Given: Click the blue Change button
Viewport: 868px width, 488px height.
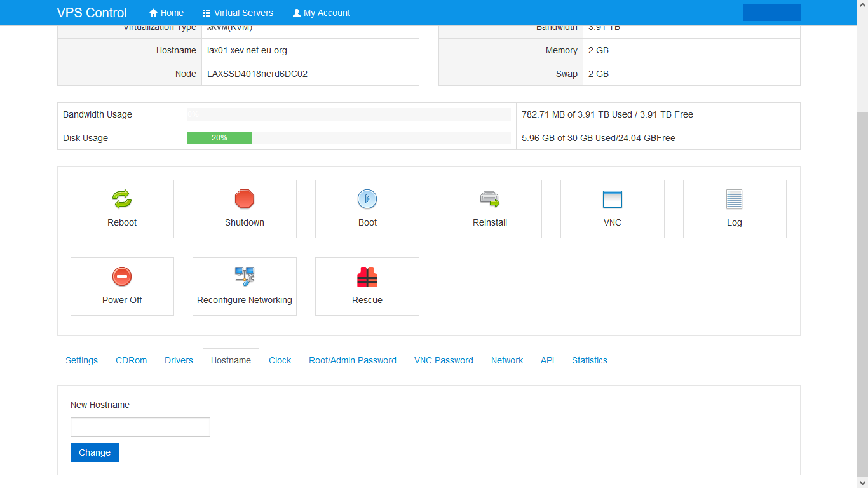Looking at the screenshot, I should [x=95, y=452].
